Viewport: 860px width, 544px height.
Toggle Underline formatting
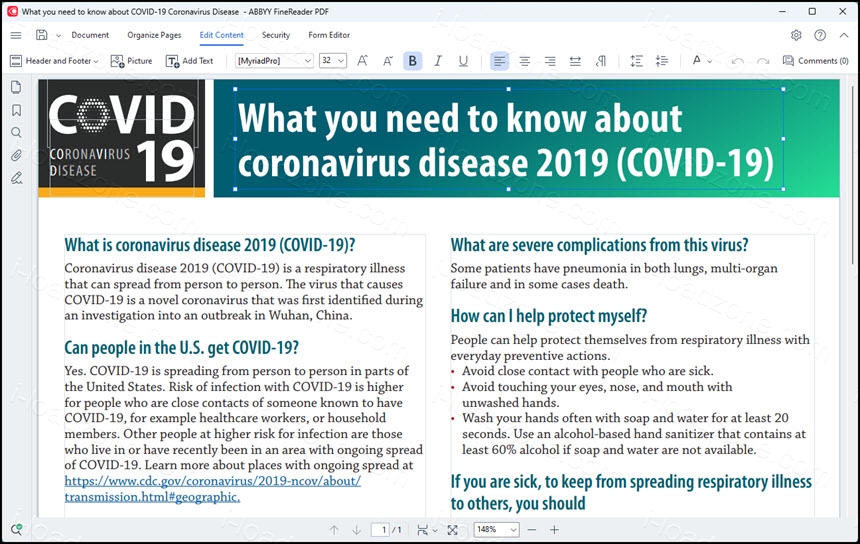click(x=463, y=61)
